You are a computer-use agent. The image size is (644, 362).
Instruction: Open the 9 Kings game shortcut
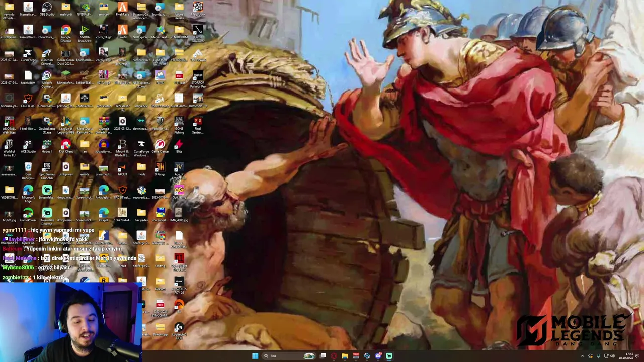click(x=160, y=169)
